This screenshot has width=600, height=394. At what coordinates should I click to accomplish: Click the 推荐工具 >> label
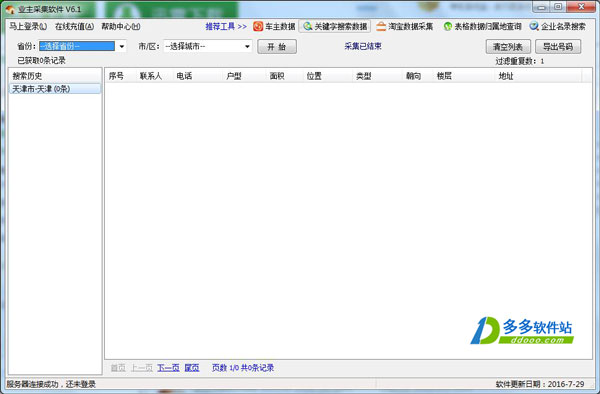click(226, 26)
